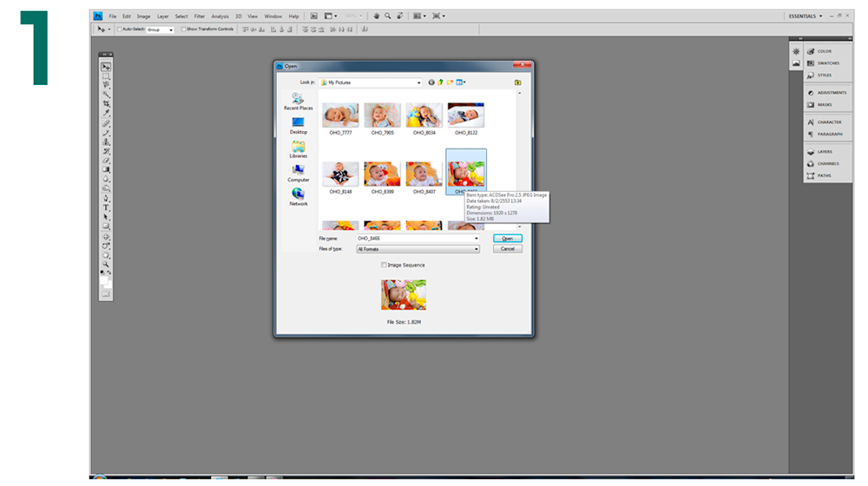This screenshot has width=868, height=486.
Task: Open the Filter menu
Action: (x=200, y=16)
